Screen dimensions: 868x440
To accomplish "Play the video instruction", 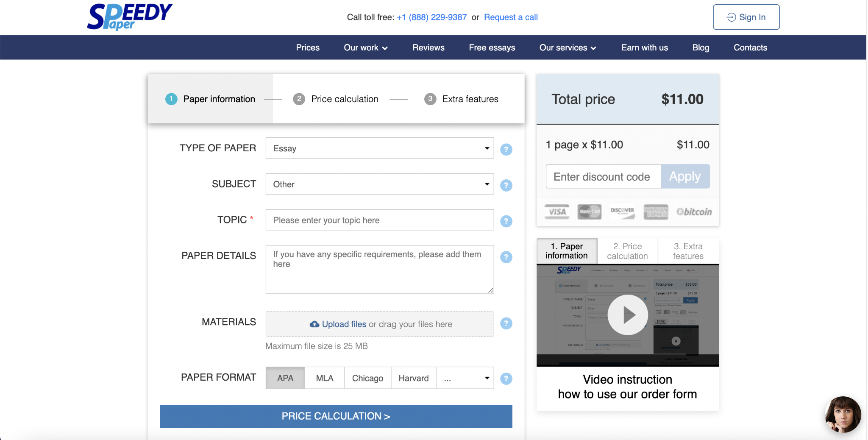I will pos(628,315).
